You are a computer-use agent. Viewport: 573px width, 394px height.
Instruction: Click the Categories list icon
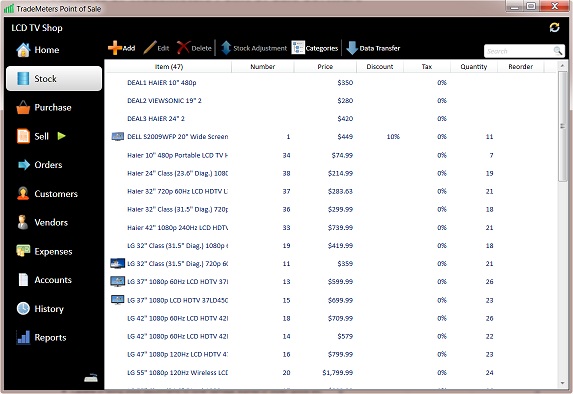(298, 48)
